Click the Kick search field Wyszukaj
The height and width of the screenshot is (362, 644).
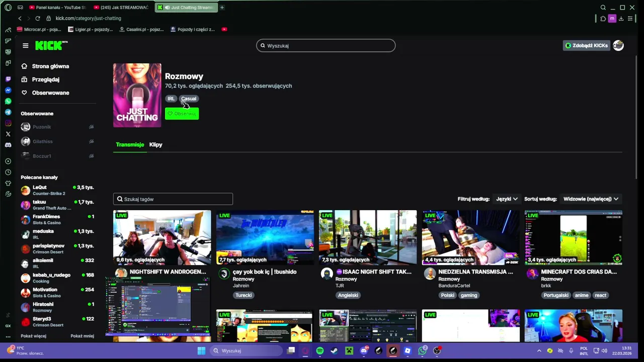coord(326,46)
